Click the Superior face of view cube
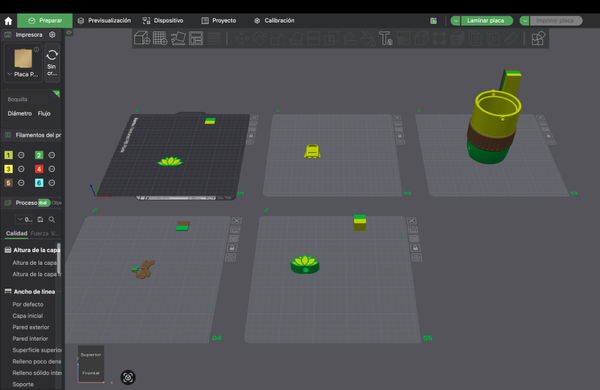Viewport: 600px width, 390px height. click(x=91, y=355)
